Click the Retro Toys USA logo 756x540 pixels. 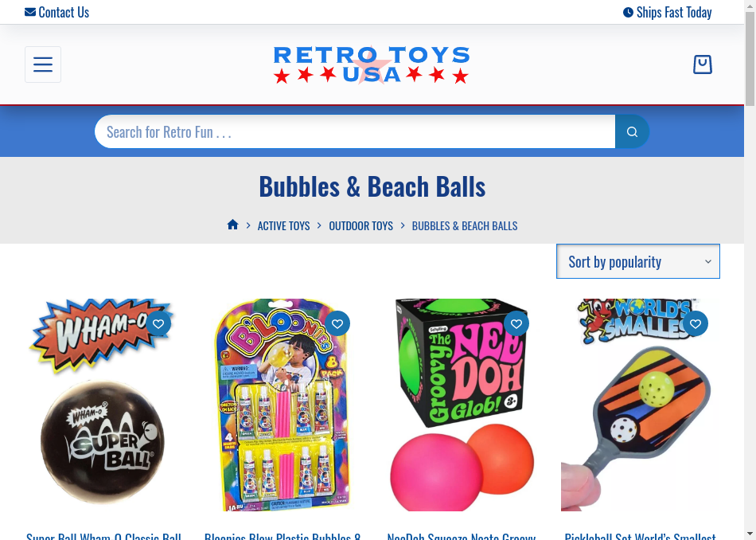tap(372, 65)
